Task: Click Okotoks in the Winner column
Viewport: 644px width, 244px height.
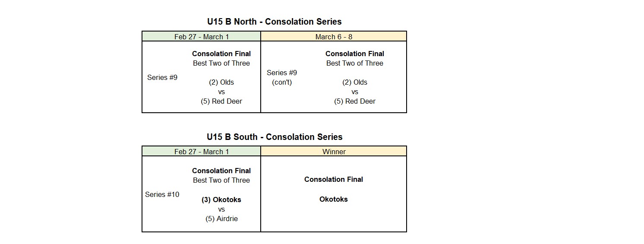Action: point(334,199)
